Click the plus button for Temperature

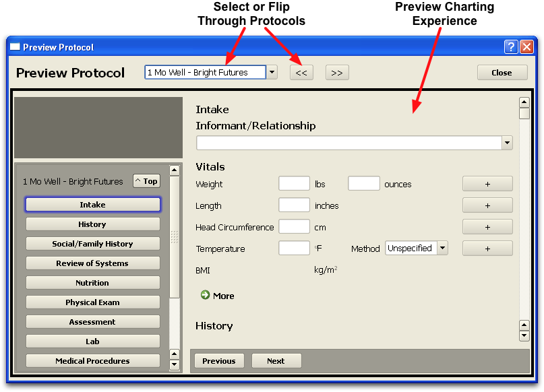(487, 248)
